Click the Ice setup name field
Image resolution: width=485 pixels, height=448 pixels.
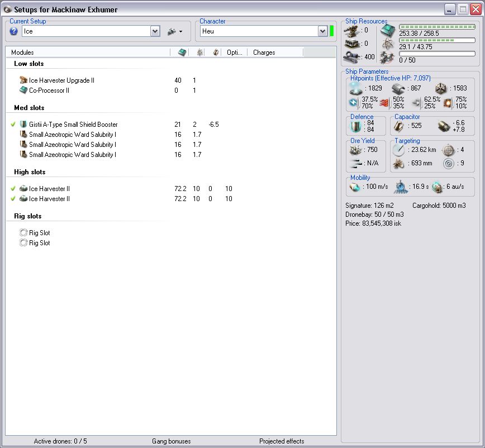(x=86, y=31)
